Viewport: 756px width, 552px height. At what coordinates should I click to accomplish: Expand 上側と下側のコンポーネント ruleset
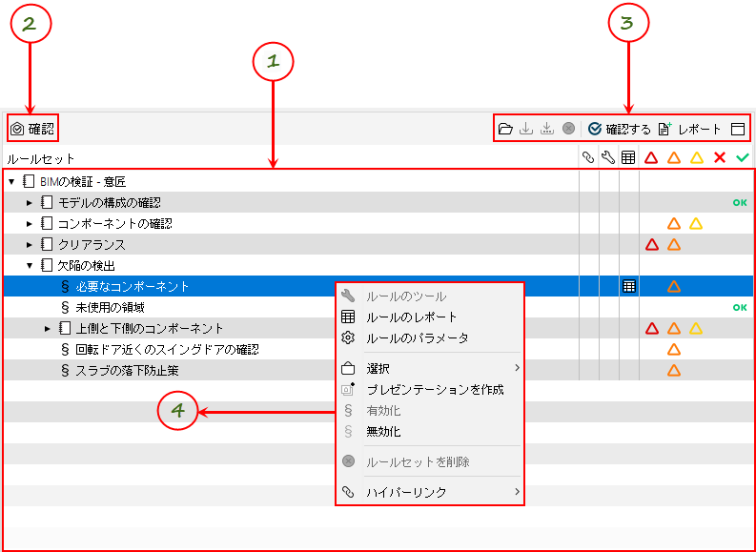pos(48,329)
